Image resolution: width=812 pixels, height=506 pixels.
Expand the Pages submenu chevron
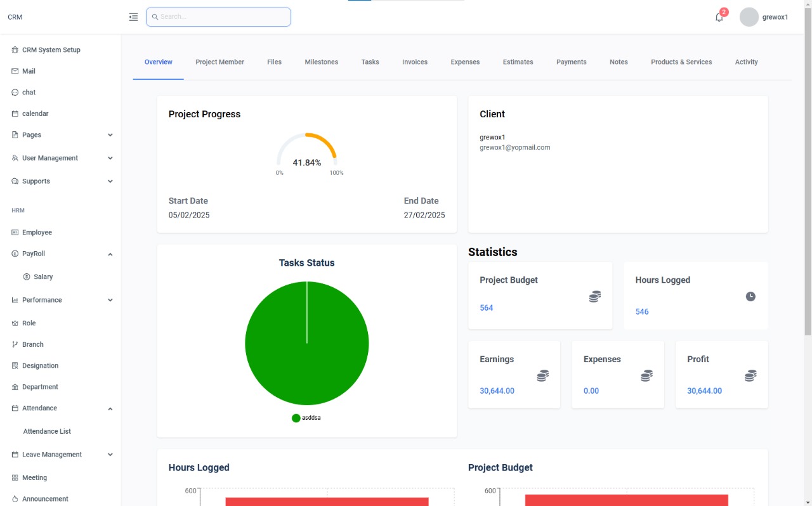[x=110, y=135]
